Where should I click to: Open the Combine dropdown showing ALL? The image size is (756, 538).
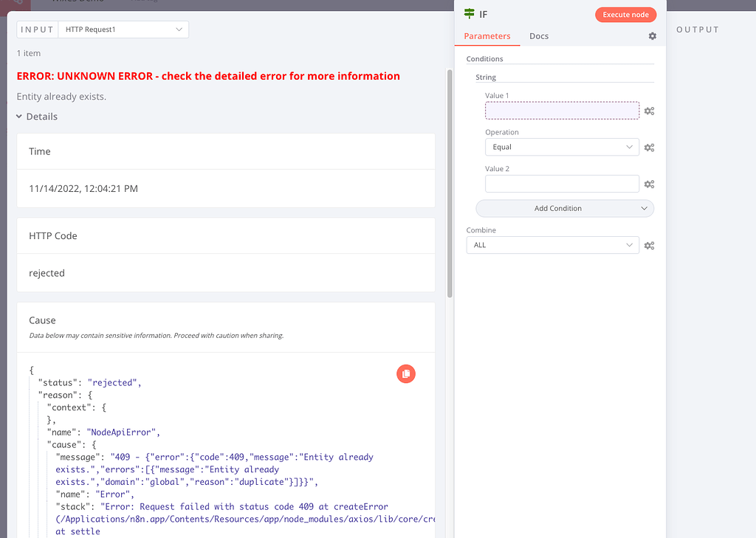tap(551, 245)
